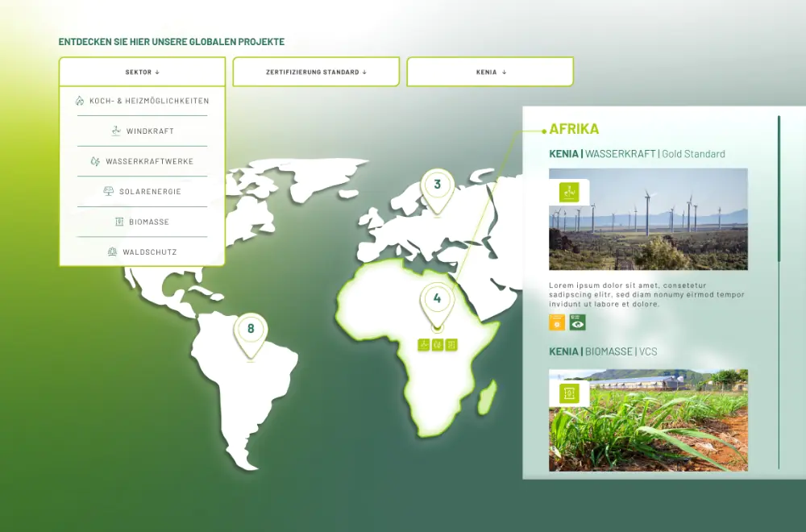Open the Sektor dropdown
The image size is (806, 532).
click(142, 72)
